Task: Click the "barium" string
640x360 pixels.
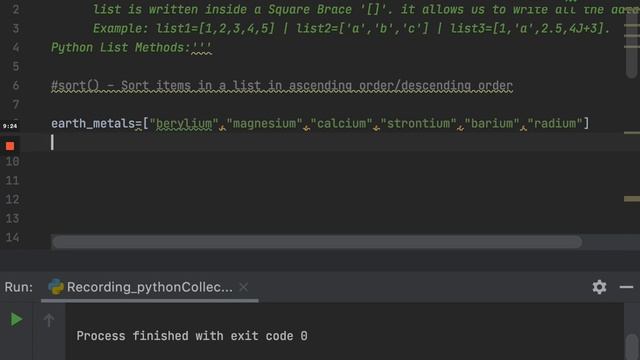Action: pyautogui.click(x=492, y=123)
